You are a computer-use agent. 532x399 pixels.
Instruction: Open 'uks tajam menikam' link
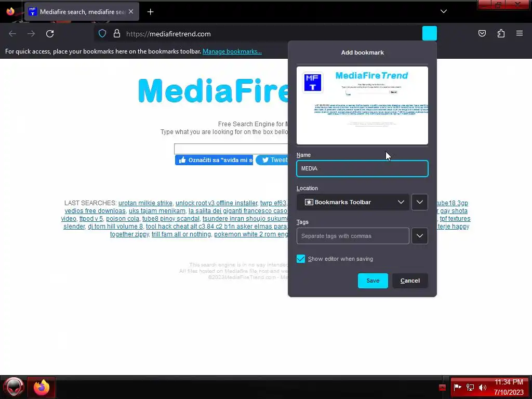tap(157, 211)
